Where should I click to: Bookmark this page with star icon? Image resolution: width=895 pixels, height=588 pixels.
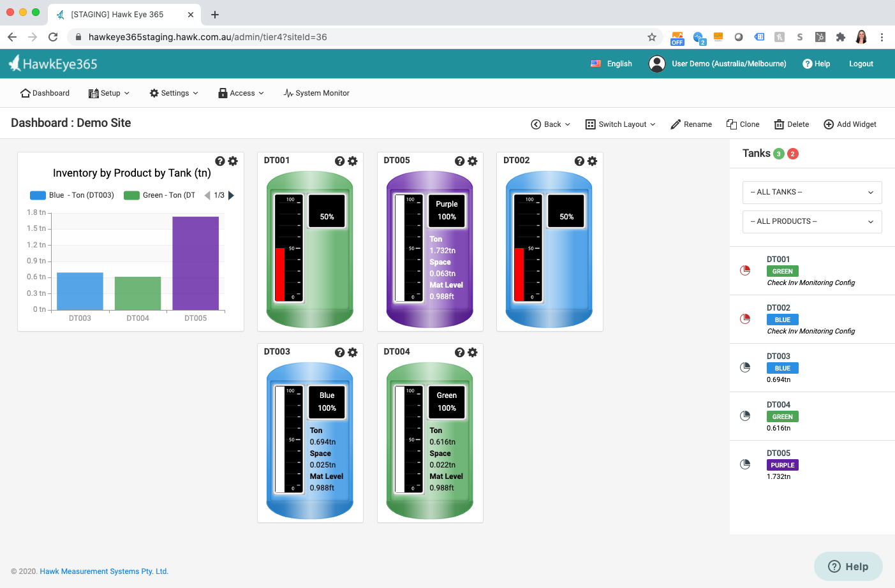tap(652, 37)
